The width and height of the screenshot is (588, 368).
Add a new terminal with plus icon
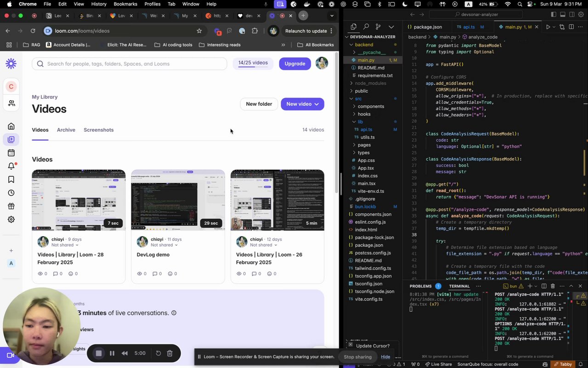pos(530,286)
